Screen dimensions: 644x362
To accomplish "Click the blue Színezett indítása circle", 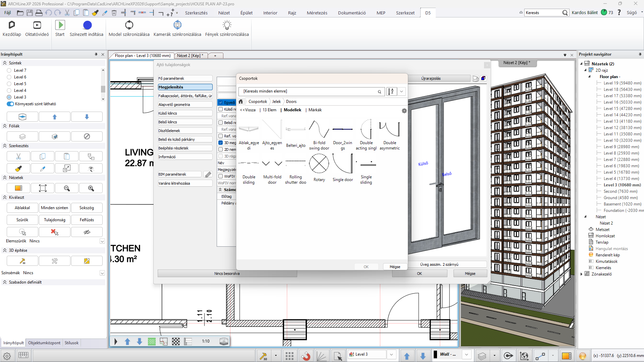I will [x=87, y=25].
